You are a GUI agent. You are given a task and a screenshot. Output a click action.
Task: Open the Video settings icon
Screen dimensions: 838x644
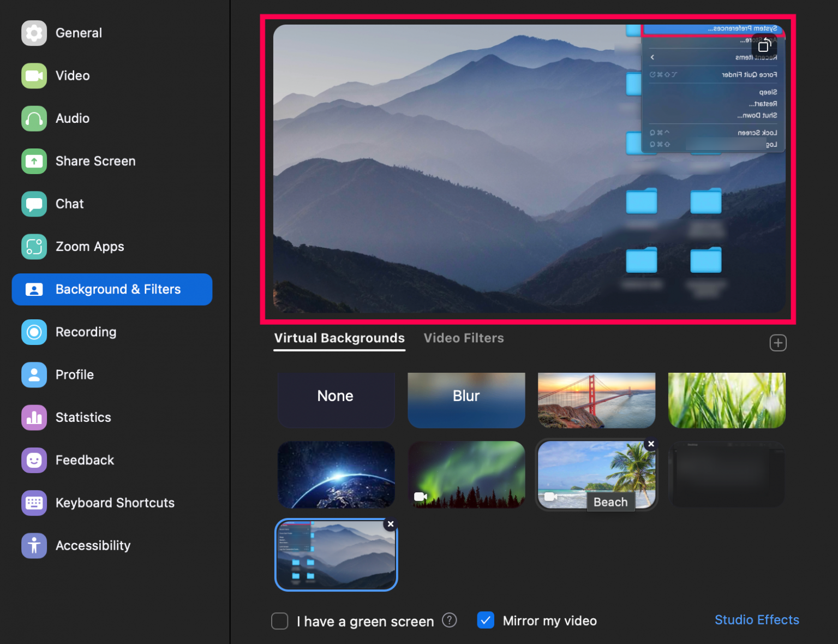[x=34, y=75]
